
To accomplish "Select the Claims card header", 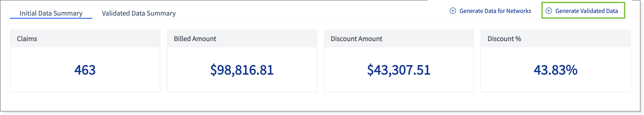I will (85, 39).
